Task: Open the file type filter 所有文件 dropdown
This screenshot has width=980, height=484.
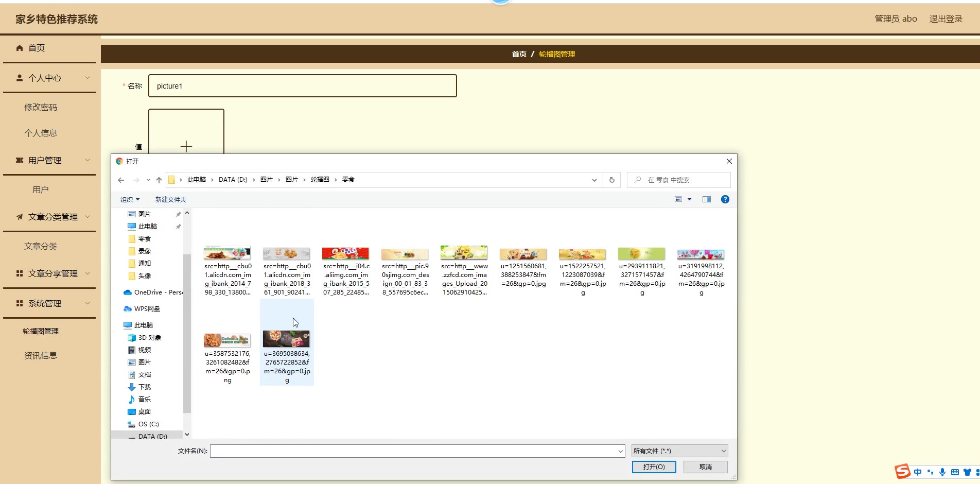Action: (680, 451)
